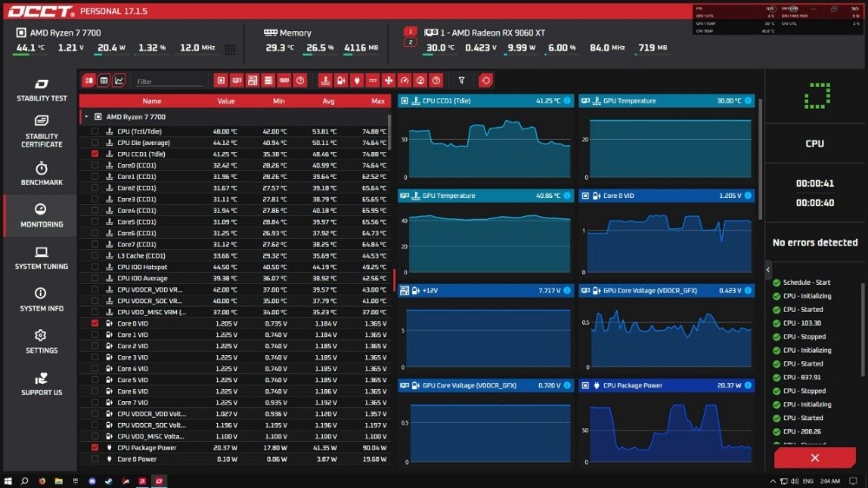Show fan speed sensors icon

389,81
